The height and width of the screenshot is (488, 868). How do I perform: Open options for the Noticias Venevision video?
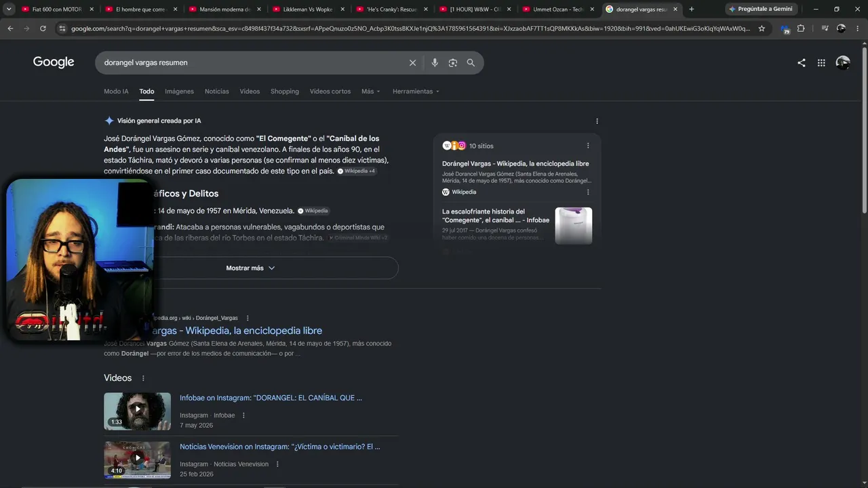click(x=277, y=464)
